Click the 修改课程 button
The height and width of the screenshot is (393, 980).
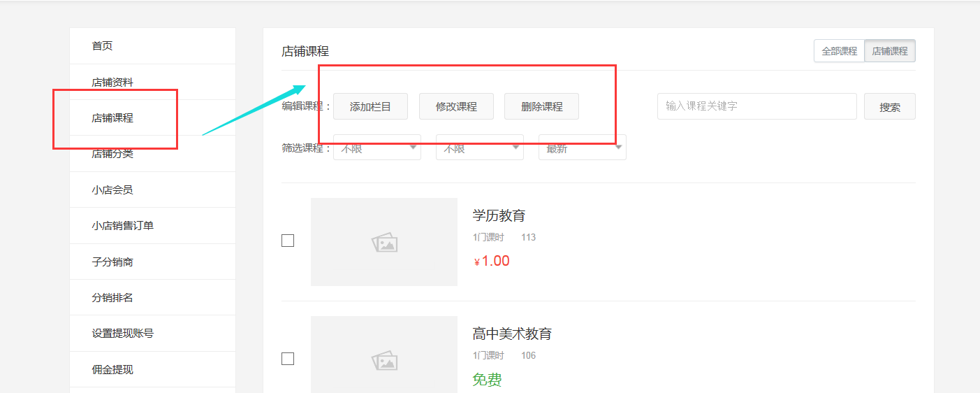[456, 106]
